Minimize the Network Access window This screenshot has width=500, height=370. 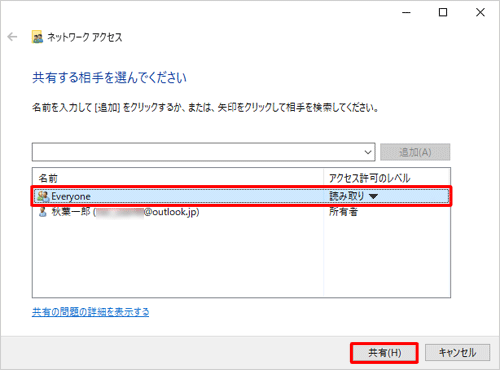tap(406, 13)
